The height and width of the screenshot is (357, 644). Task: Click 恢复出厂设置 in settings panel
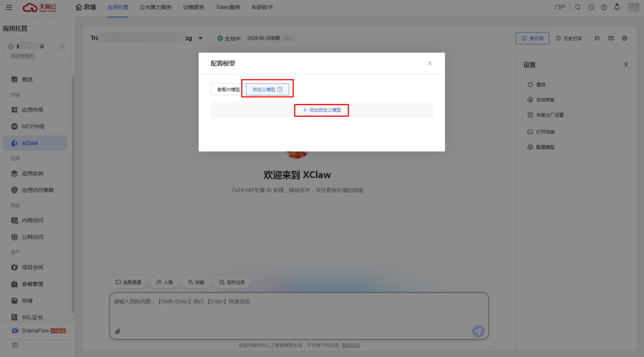click(545, 115)
